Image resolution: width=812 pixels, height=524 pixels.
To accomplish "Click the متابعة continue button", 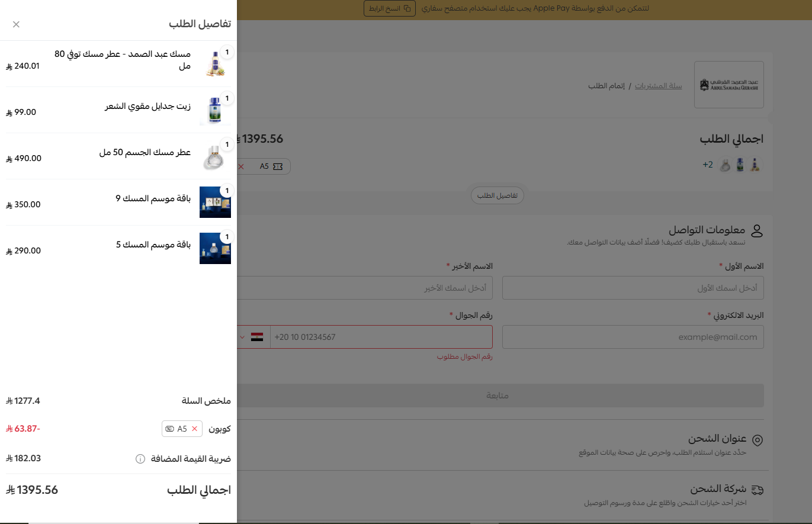I will click(x=498, y=396).
